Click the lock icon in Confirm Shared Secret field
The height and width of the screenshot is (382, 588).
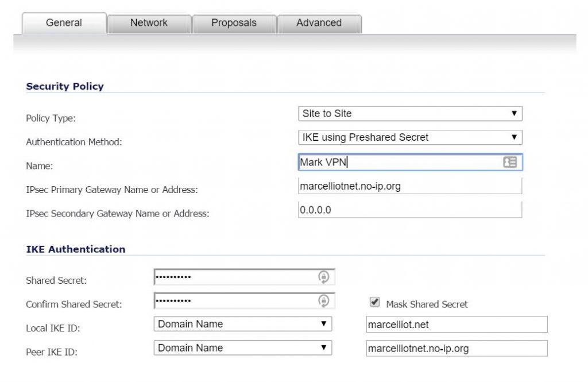click(324, 301)
